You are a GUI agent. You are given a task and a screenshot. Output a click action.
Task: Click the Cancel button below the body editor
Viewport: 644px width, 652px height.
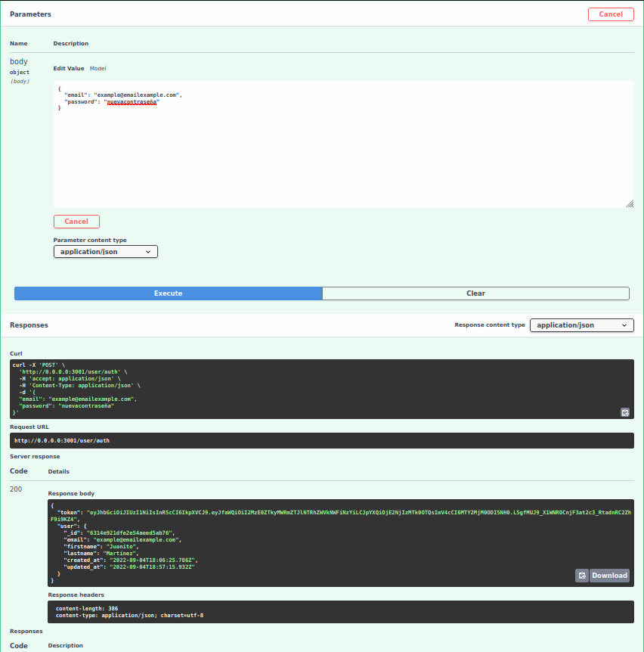click(x=76, y=222)
